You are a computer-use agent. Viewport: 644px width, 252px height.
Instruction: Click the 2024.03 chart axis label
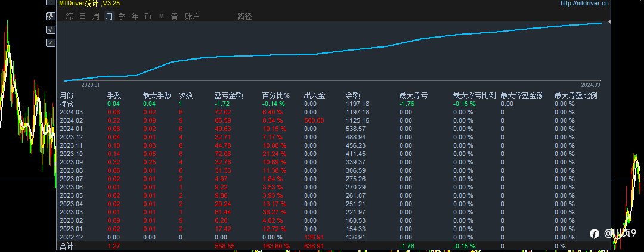590,85
